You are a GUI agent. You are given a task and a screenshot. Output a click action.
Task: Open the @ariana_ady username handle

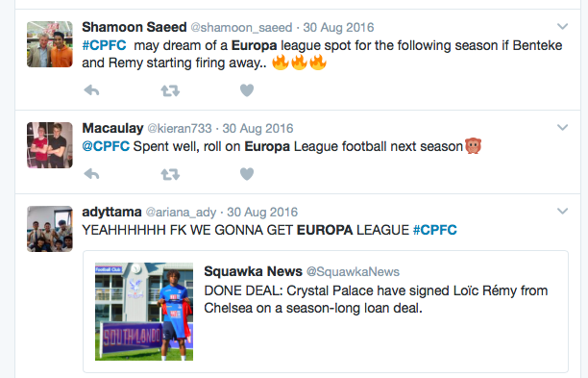click(181, 213)
